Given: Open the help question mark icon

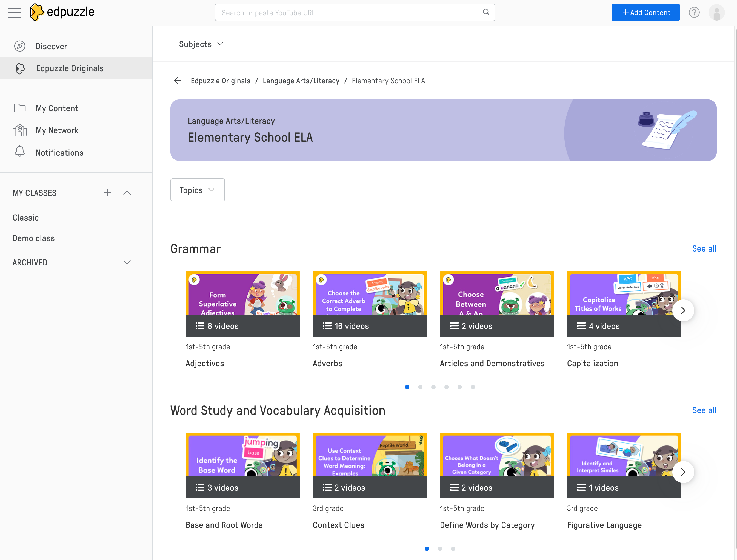Looking at the screenshot, I should click(x=694, y=12).
